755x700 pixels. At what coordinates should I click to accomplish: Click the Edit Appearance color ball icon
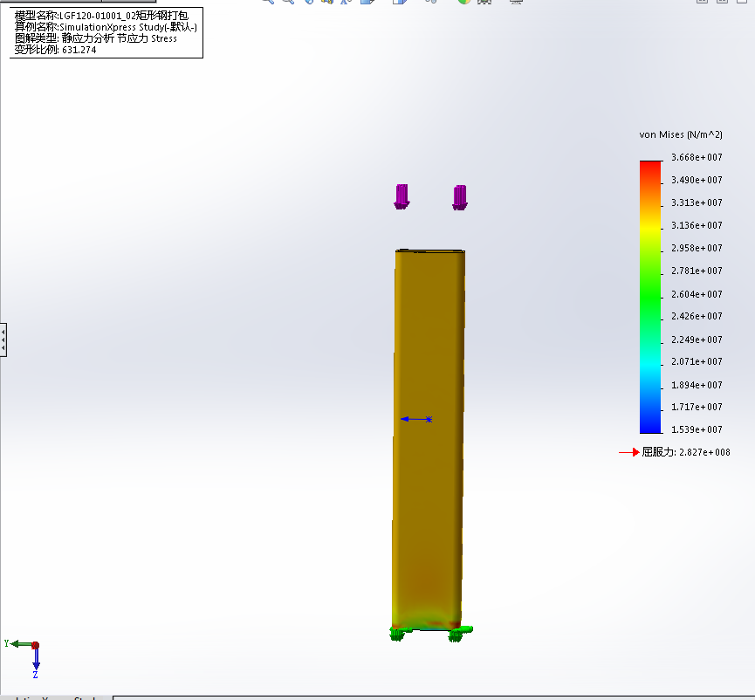[x=463, y=3]
